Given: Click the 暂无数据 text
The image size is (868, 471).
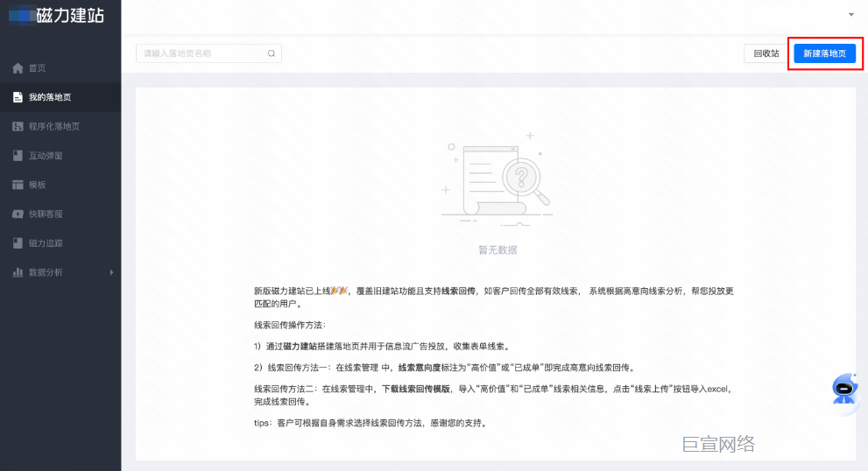Looking at the screenshot, I should coord(498,250).
